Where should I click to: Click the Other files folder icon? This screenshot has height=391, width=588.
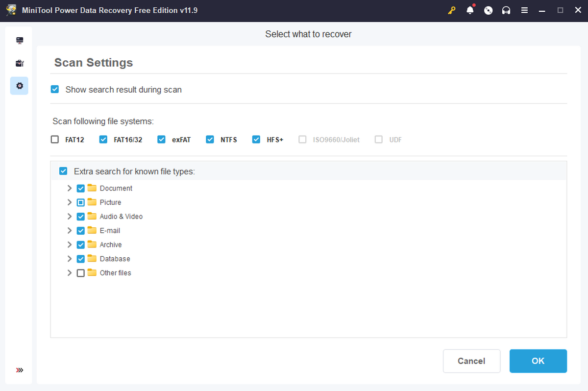coord(92,273)
